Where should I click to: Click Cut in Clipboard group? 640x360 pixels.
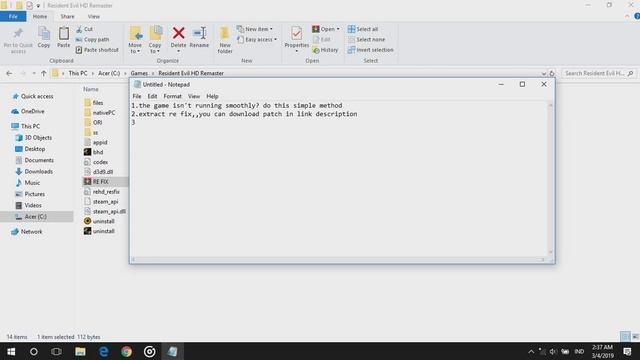pos(84,29)
